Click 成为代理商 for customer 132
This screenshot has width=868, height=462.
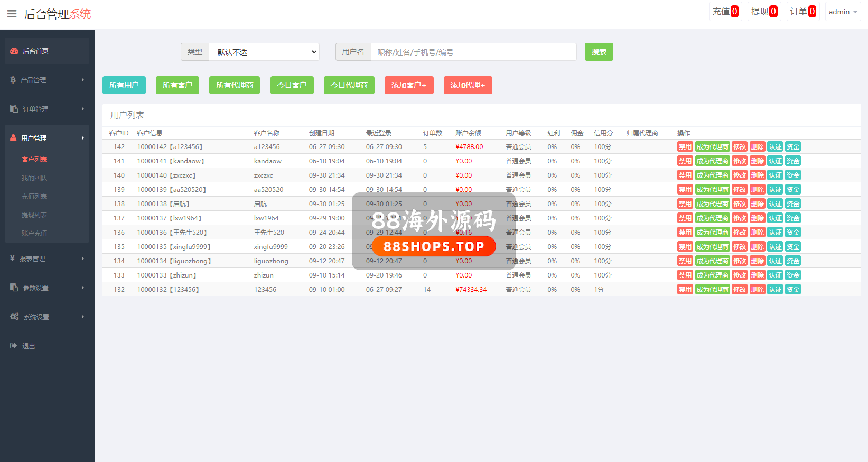[x=712, y=290]
